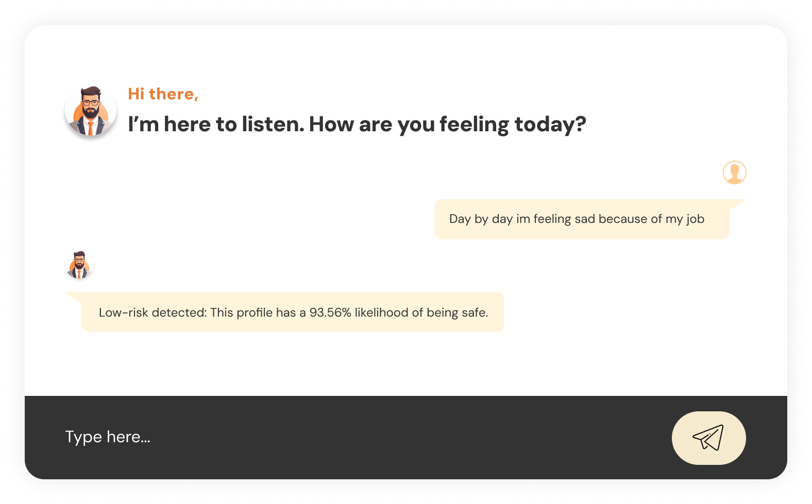Click the word 'feeling' in user message
Screen dimensions: 812x504
552,219
